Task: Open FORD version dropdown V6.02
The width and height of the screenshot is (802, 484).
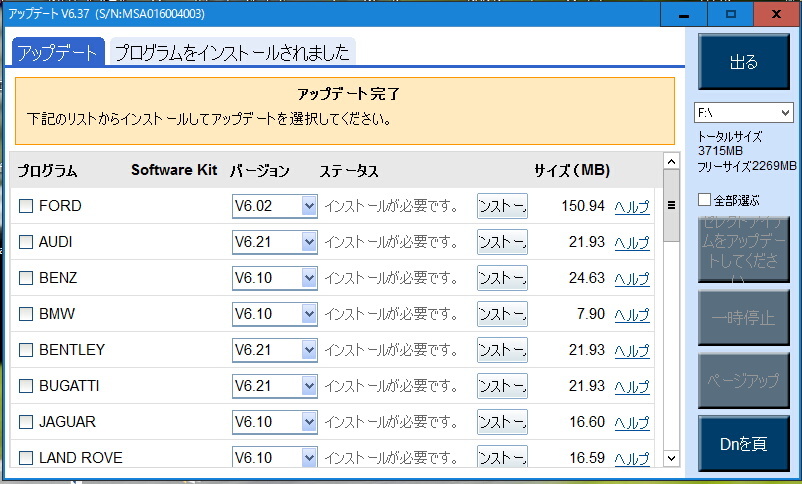Action: [275, 206]
